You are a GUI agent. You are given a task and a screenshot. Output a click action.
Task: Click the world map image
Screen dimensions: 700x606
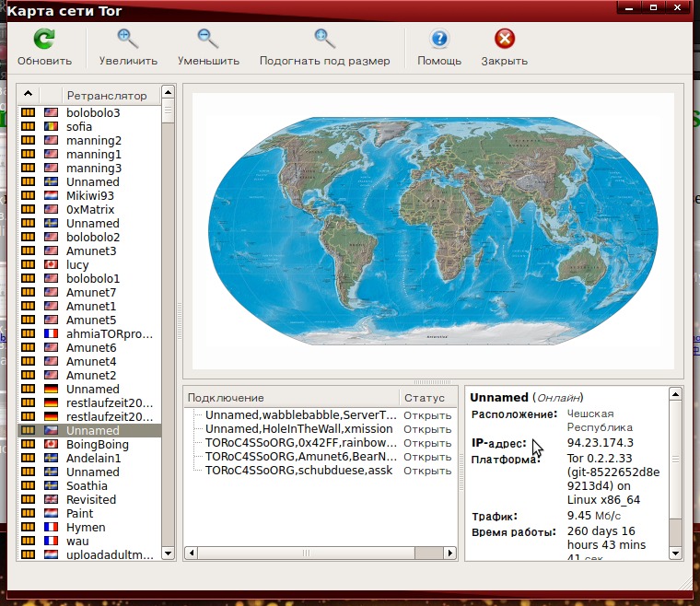[x=433, y=231]
